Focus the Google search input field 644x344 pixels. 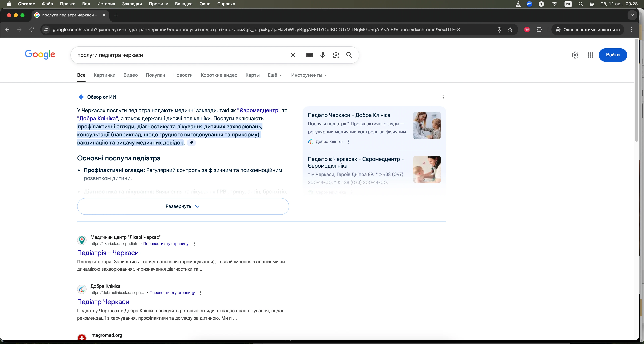pyautogui.click(x=180, y=55)
